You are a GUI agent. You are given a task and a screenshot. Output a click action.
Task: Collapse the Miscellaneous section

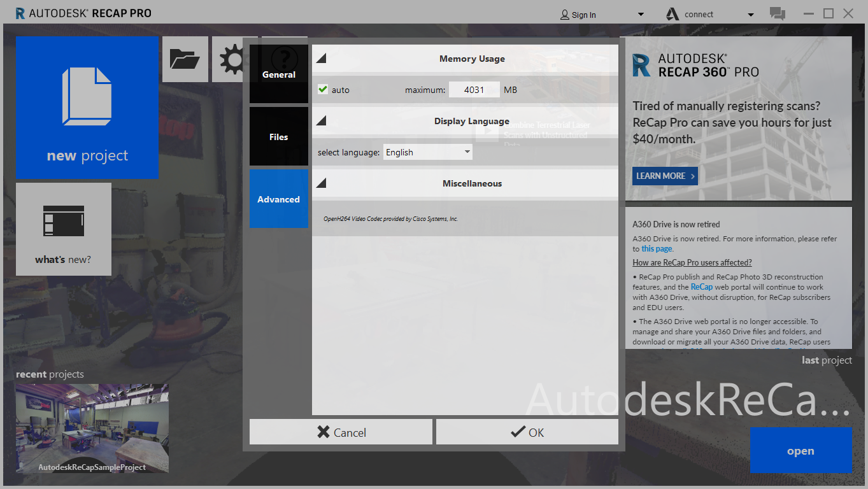tap(322, 183)
